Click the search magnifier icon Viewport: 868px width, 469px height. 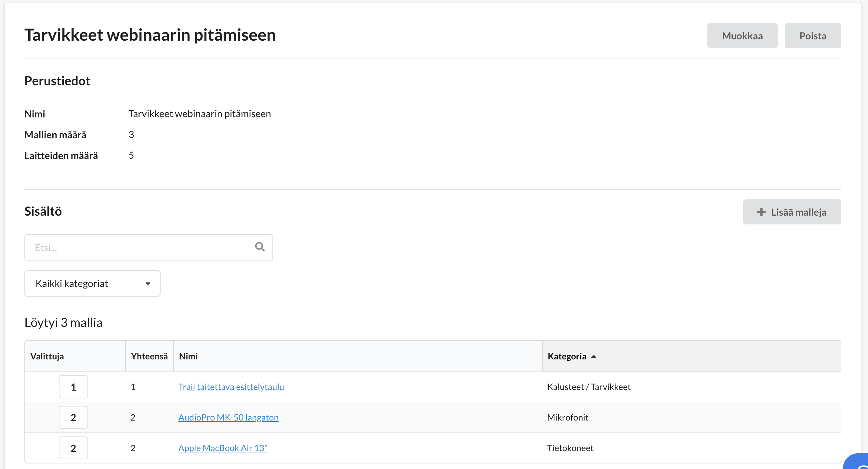(259, 247)
